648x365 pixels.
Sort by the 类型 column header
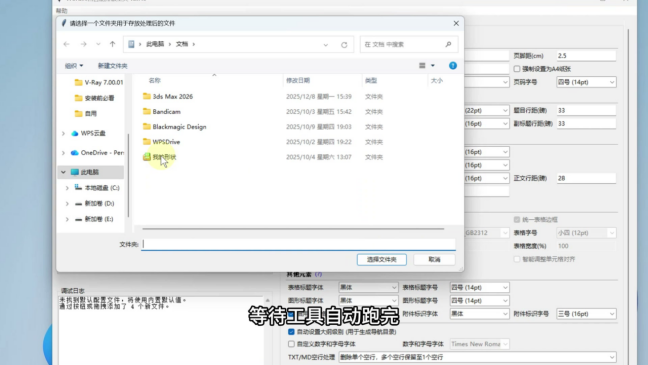[371, 81]
